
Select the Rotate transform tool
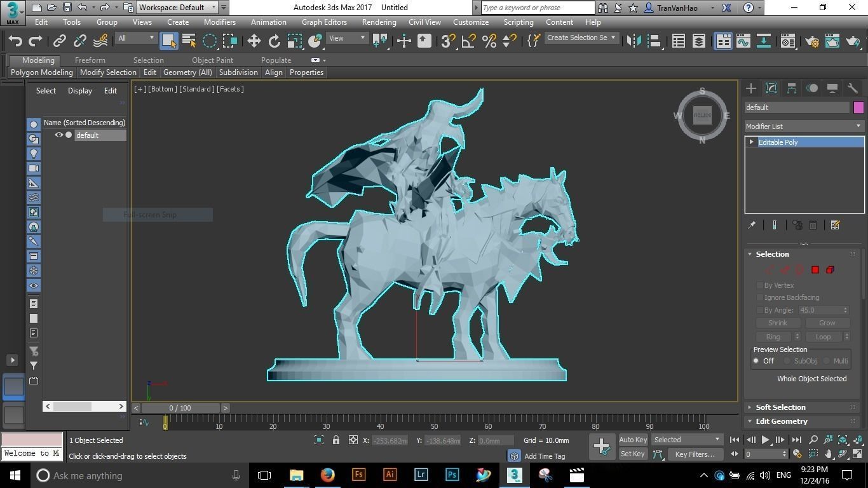[275, 41]
